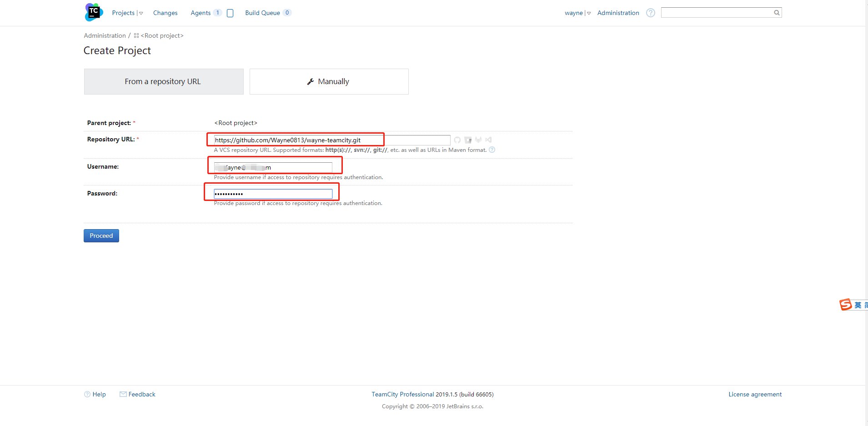Open help for VCS URL formats
The width and height of the screenshot is (868, 426).
(x=492, y=150)
